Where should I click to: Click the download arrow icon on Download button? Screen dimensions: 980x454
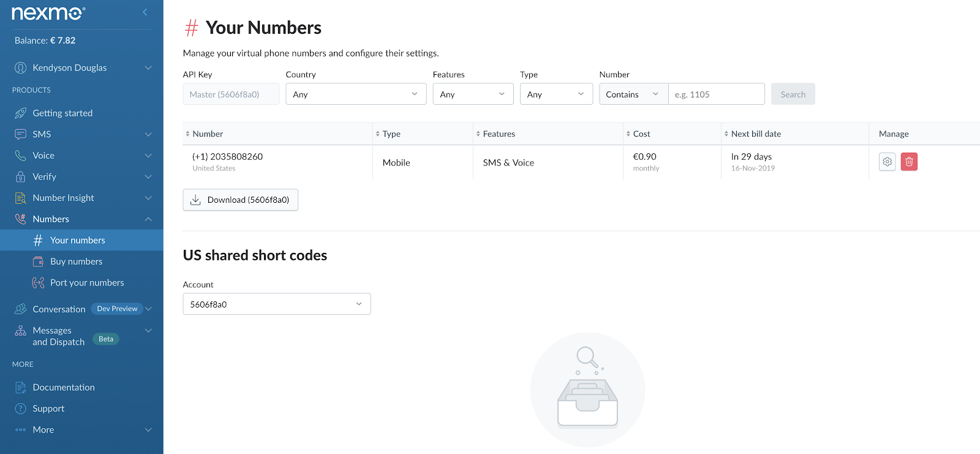pos(195,200)
